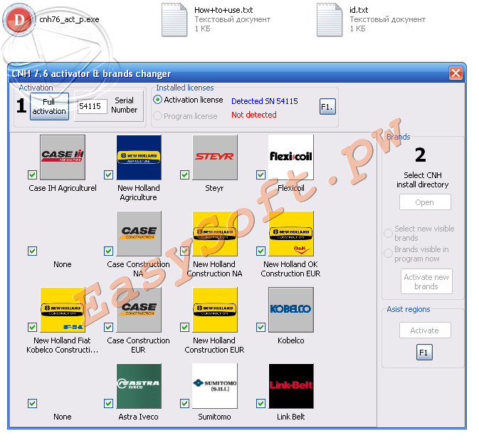The width and height of the screenshot is (479, 448).
Task: Uncheck the Steyr brand checkbox
Action: (x=184, y=175)
